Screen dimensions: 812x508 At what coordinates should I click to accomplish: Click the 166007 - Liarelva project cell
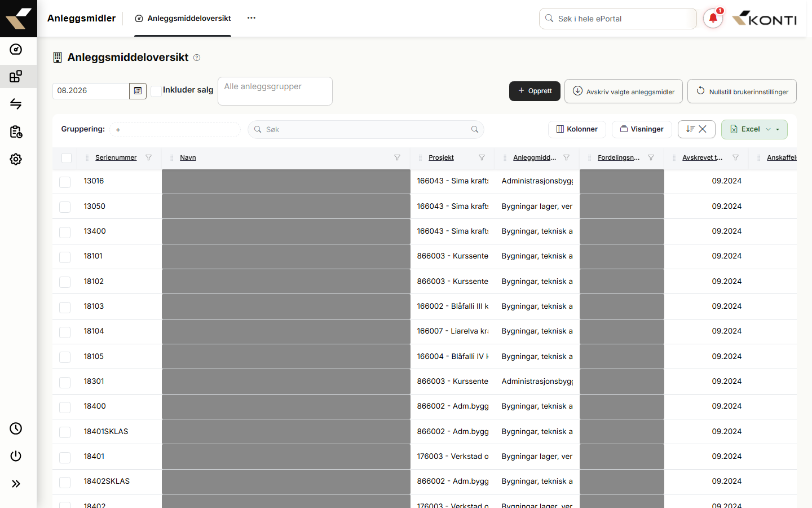tap(453, 331)
